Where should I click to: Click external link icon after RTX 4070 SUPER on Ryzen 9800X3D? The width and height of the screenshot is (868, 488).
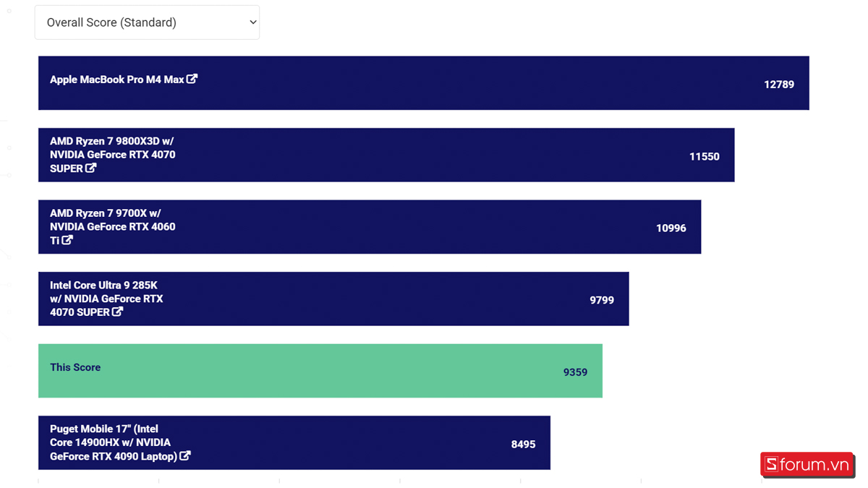click(90, 168)
